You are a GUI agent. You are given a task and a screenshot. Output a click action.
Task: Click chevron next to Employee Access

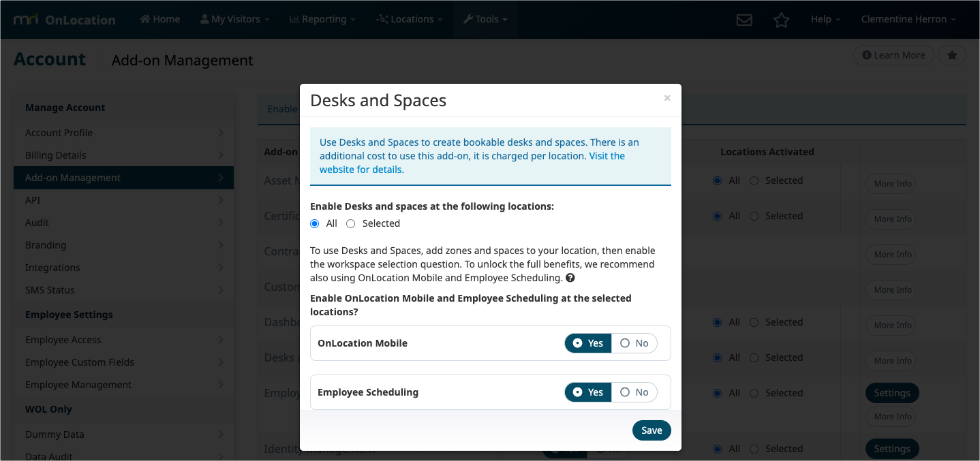(220, 340)
